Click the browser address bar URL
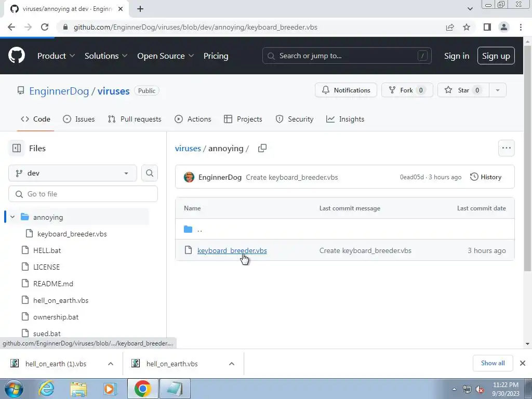The width and height of the screenshot is (532, 399). tap(195, 27)
